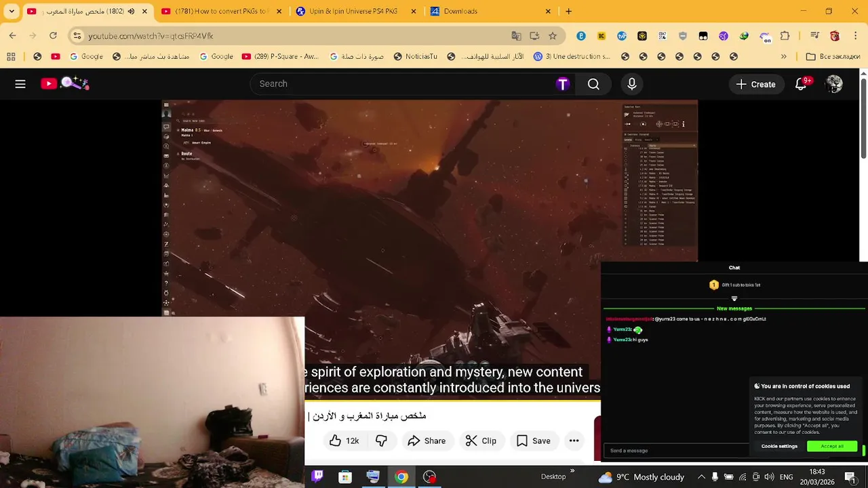Open the taskbar notification center
Image resolution: width=868 pixels, height=488 pixels.
point(850,477)
